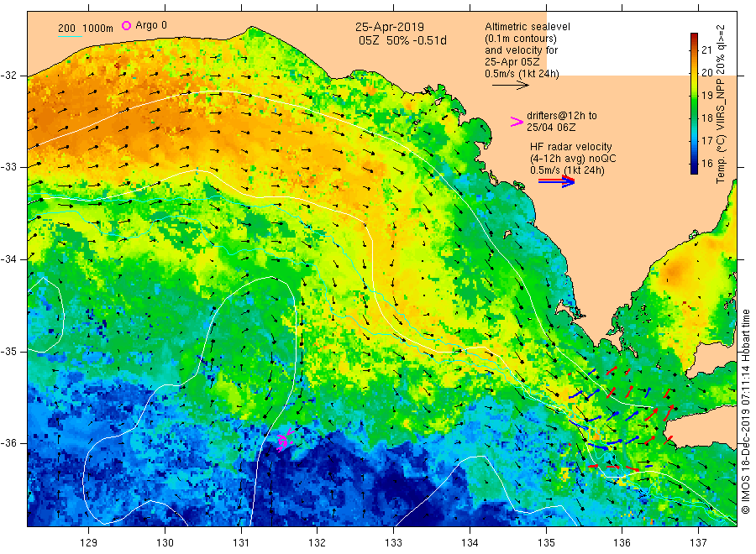The width and height of the screenshot is (756, 554).
Task: Click the magenta drifter arrowhead legend symbol
Action: (517, 122)
